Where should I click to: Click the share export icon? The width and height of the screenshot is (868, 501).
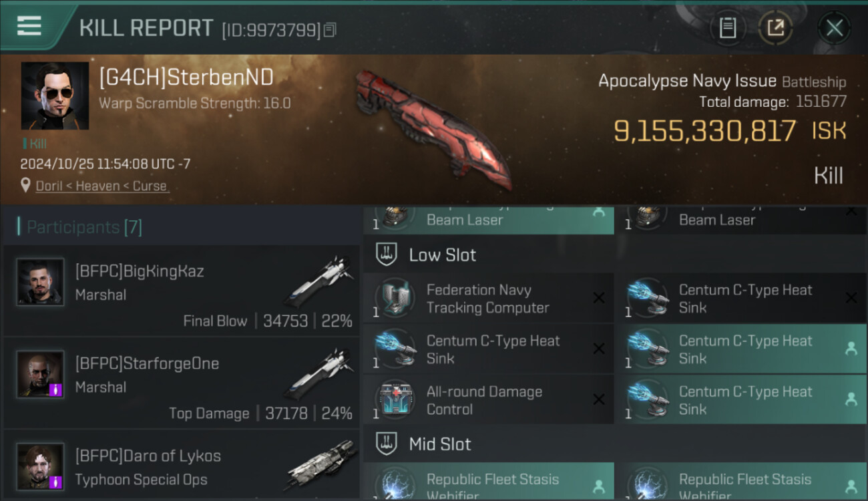pyautogui.click(x=775, y=28)
